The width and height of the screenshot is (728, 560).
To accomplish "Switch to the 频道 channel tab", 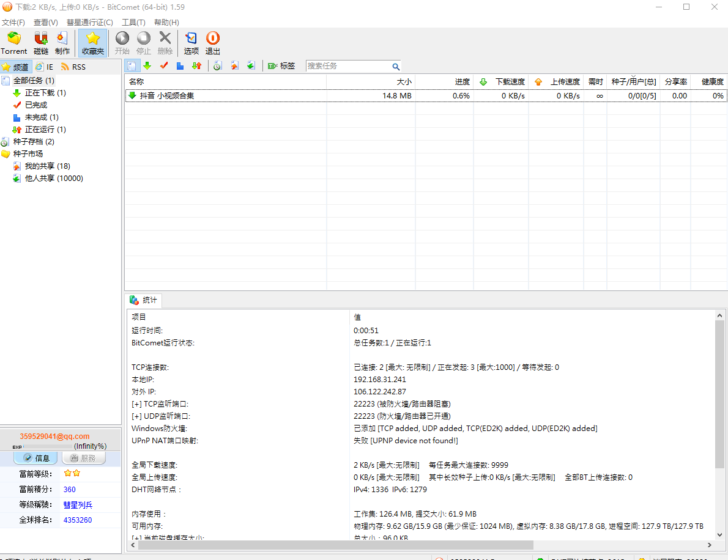I will click(x=16, y=67).
